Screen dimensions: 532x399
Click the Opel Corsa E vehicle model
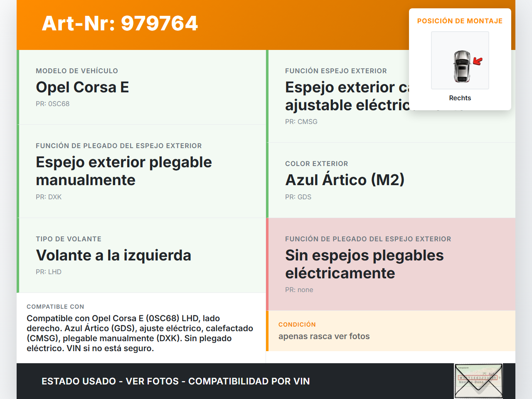pos(82,87)
